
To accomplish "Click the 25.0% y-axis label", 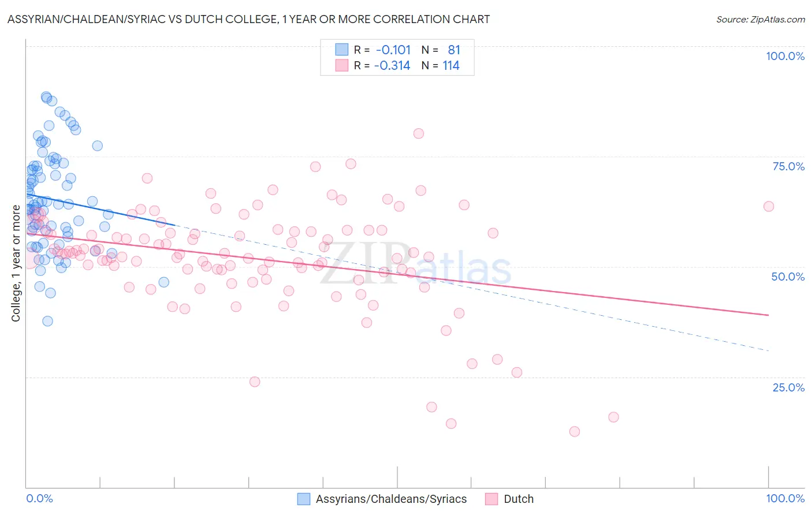I will coord(788,387).
